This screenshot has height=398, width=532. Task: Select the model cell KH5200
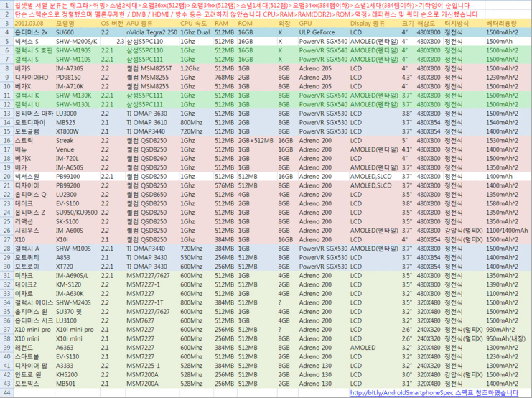67,374
